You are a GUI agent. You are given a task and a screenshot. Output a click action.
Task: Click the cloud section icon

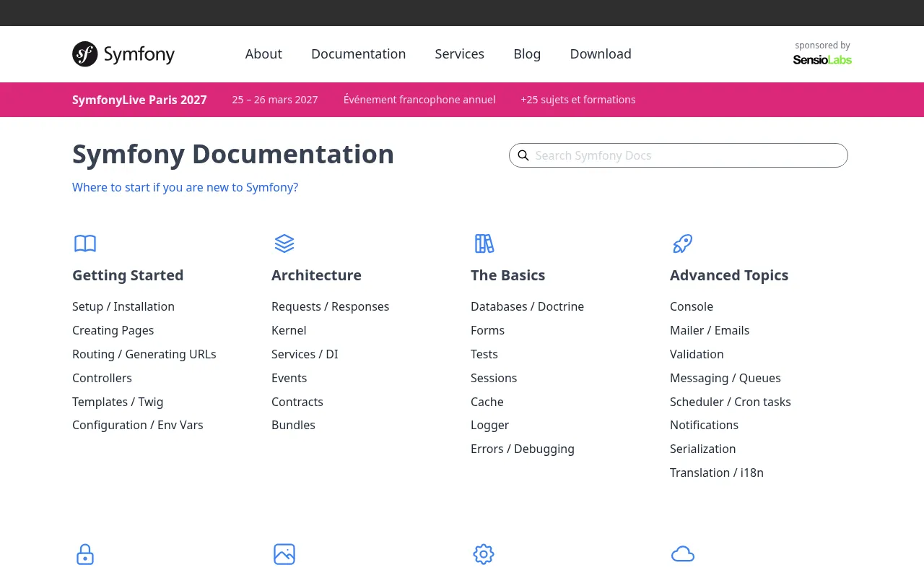click(683, 554)
